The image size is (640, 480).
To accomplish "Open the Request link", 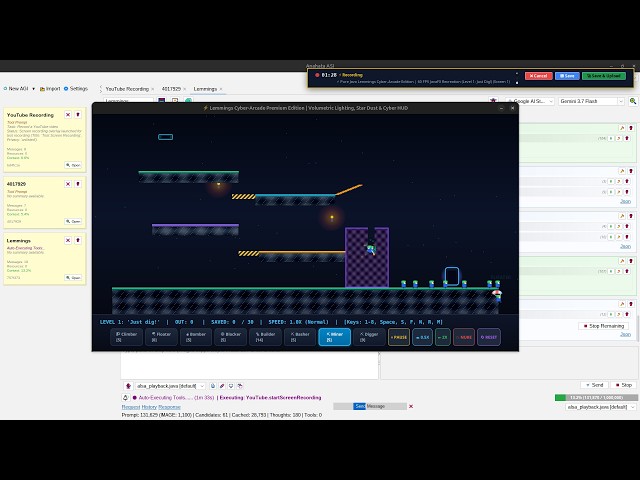I will click(x=131, y=407).
